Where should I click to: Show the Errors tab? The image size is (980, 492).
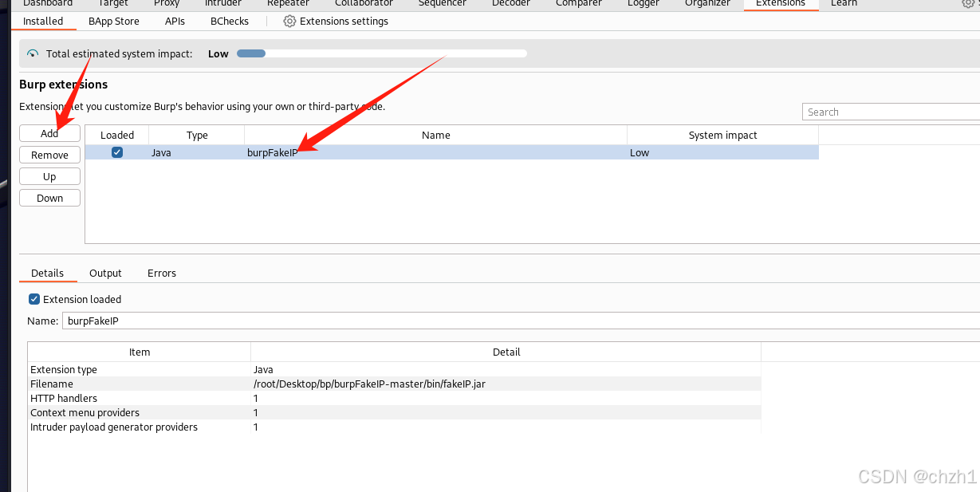tap(162, 273)
